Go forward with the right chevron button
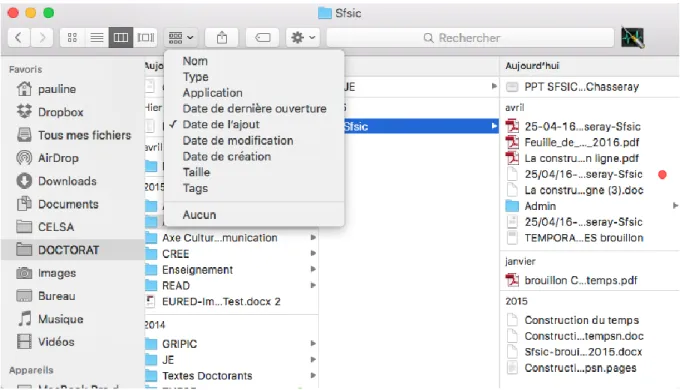 (x=42, y=38)
